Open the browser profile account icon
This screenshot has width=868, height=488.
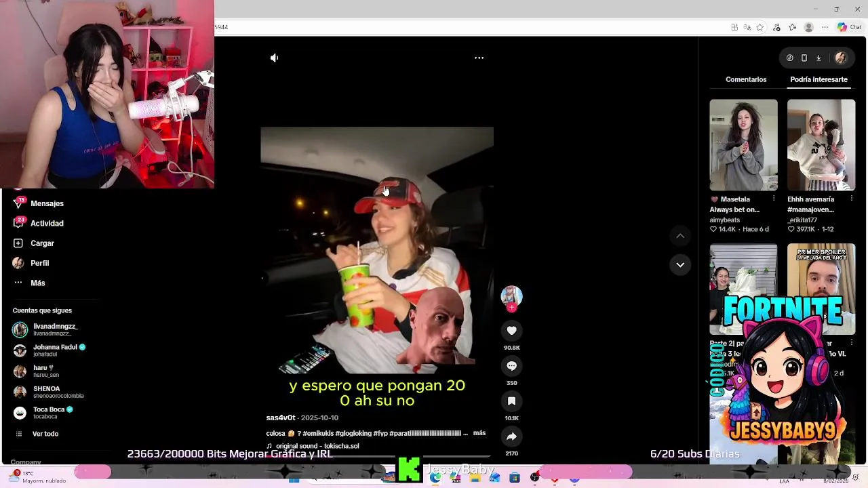coord(808,27)
